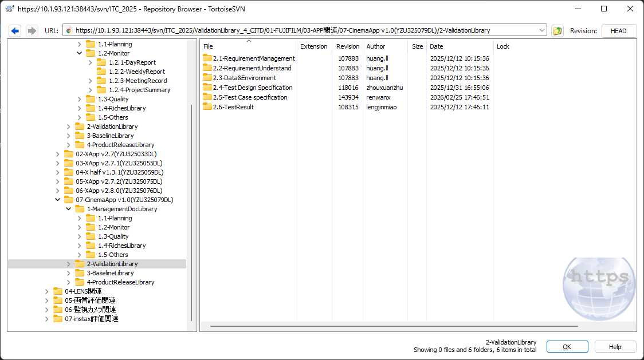The height and width of the screenshot is (360, 644).
Task: Click the forward navigation arrow icon
Action: tap(32, 31)
